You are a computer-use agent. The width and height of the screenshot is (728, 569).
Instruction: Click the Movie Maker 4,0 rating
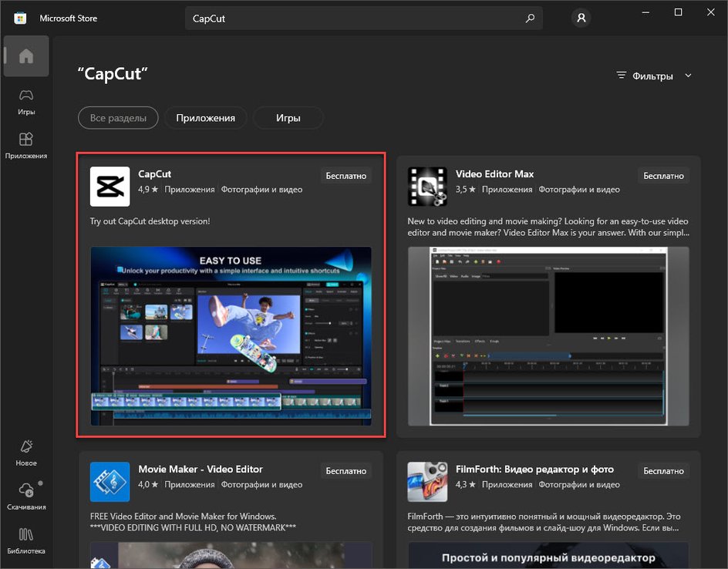tap(148, 484)
